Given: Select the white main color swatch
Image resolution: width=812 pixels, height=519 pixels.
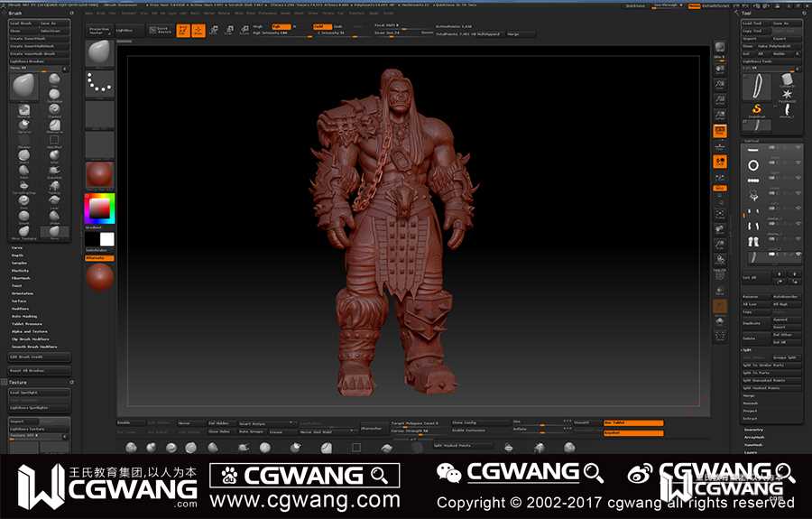Looking at the screenshot, I should 106,239.
